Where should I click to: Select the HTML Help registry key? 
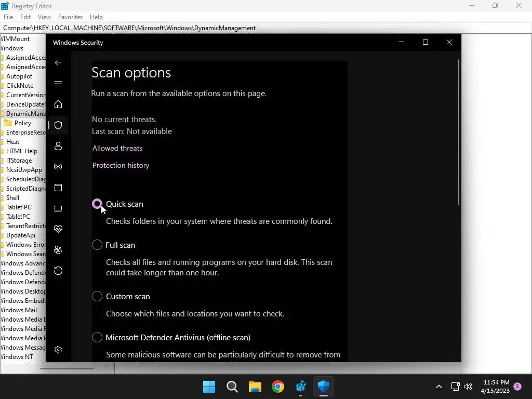[x=22, y=151]
